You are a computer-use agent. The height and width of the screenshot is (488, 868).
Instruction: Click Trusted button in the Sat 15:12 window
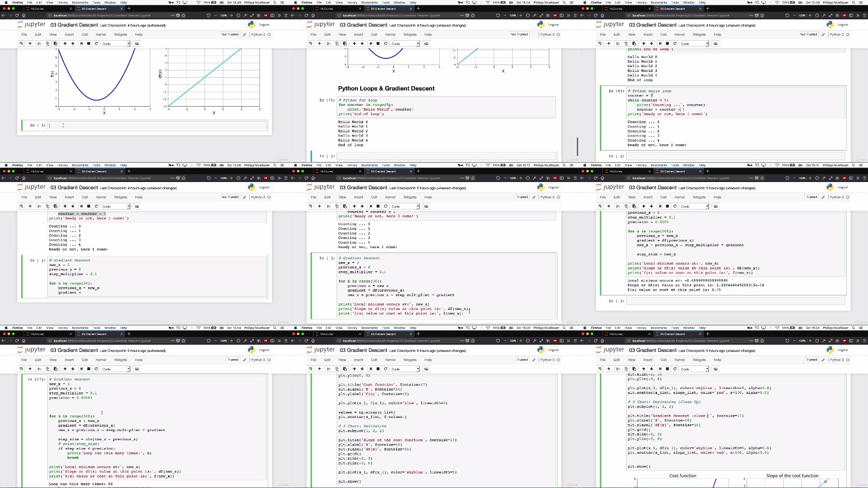(522, 197)
